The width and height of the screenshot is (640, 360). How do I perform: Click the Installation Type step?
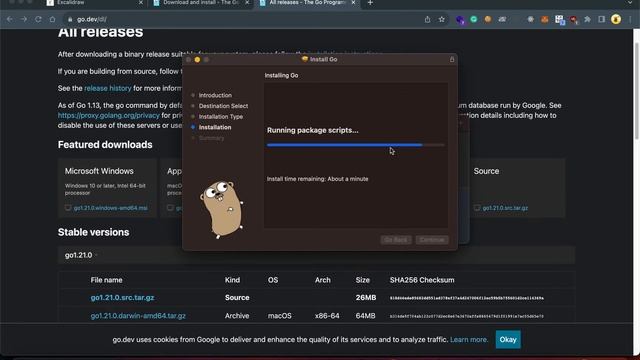221,116
